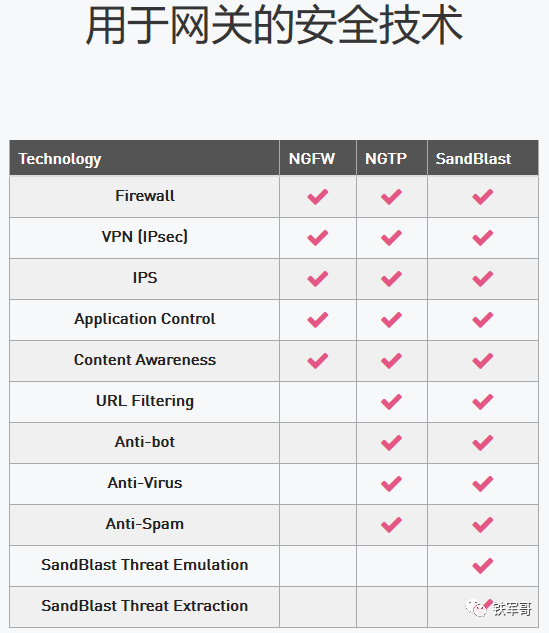Screen dimensions: 549x633
Task: Click the Chinese page title heading
Action: (274, 25)
